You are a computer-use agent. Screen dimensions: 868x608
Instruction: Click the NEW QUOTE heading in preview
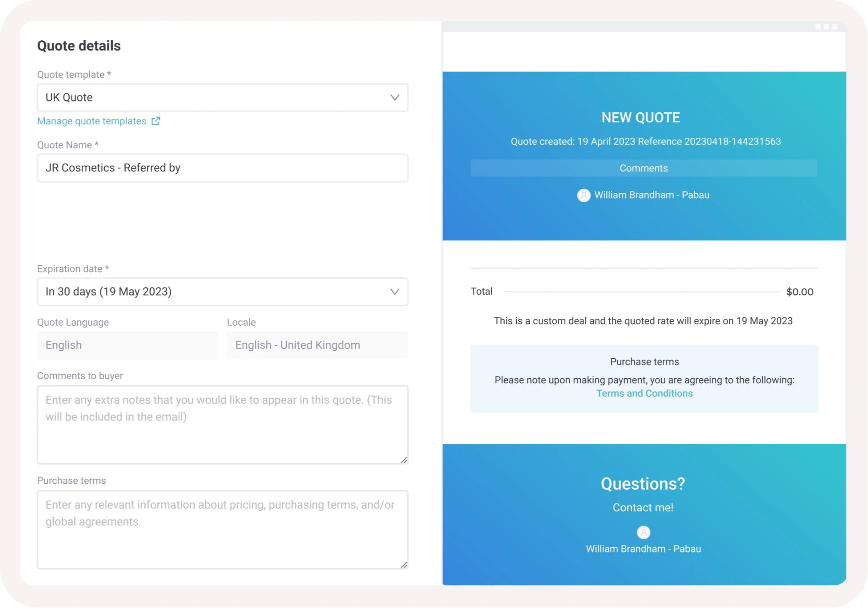pos(640,117)
